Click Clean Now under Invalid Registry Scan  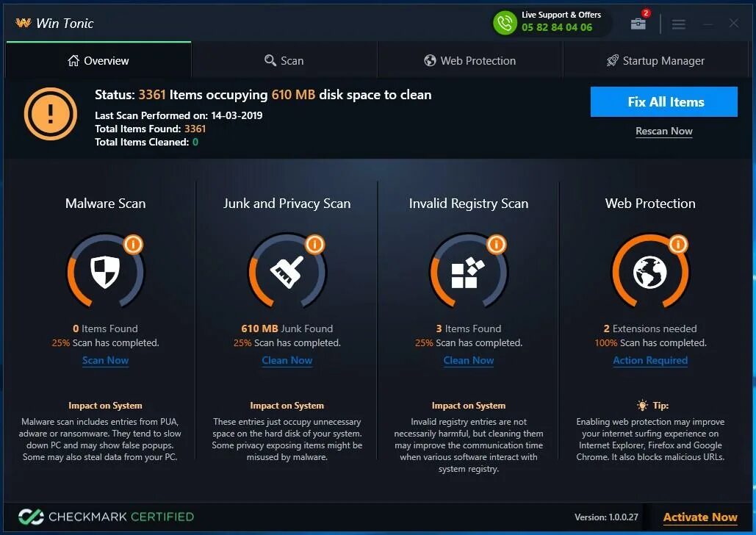pyautogui.click(x=469, y=360)
